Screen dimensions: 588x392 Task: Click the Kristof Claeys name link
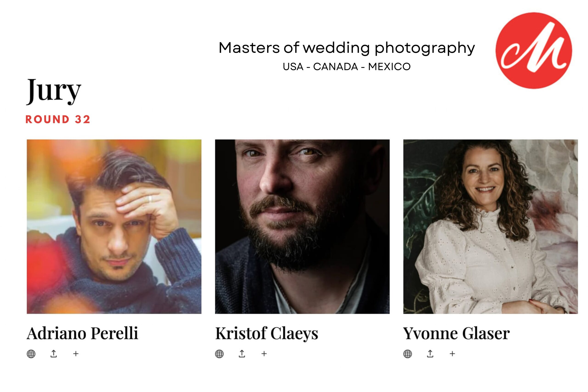click(x=267, y=333)
